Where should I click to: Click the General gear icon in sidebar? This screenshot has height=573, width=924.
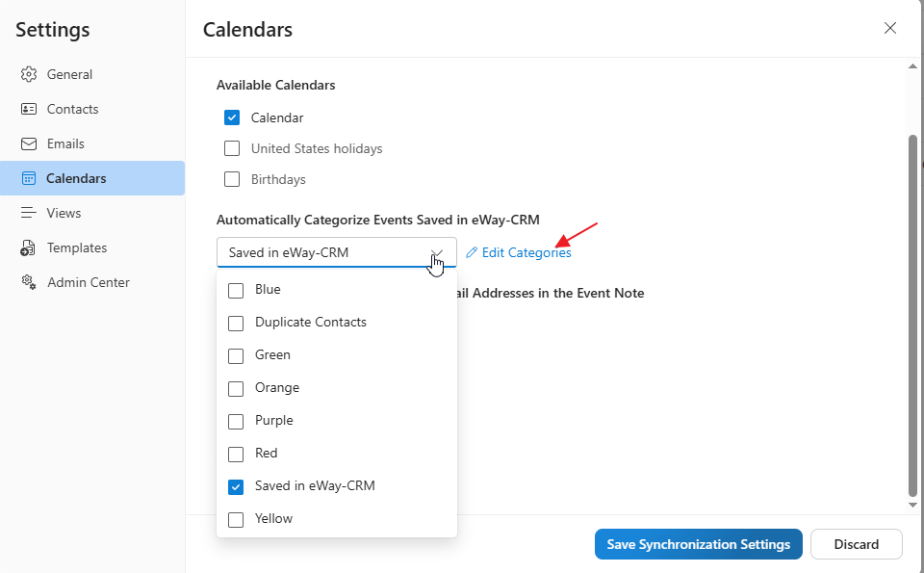tap(29, 74)
